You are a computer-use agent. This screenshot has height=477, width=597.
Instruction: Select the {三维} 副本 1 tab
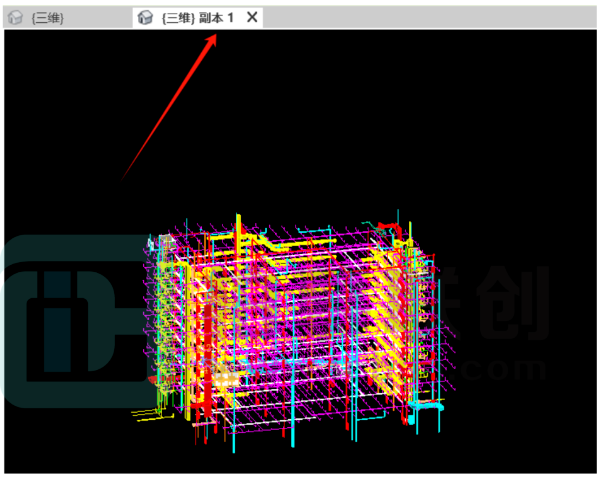pos(197,18)
